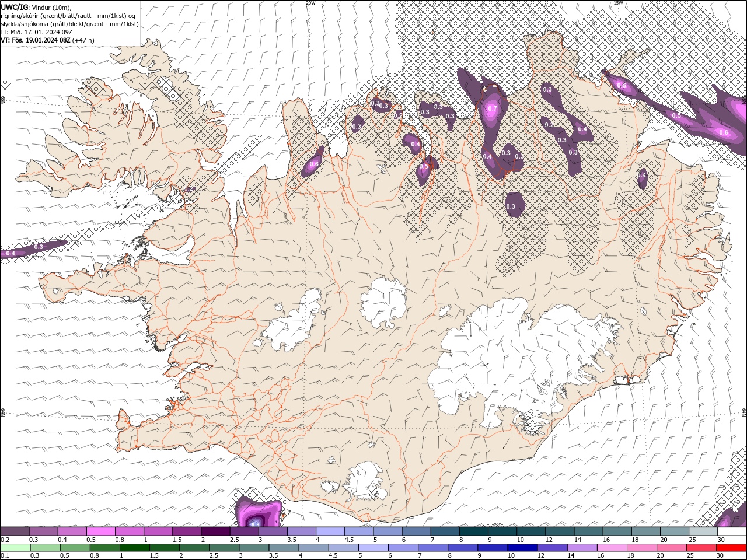Image resolution: width=747 pixels, height=560 pixels.
Task: Pick the lower legend deep blue swatch labeled 10
Action: (523, 548)
